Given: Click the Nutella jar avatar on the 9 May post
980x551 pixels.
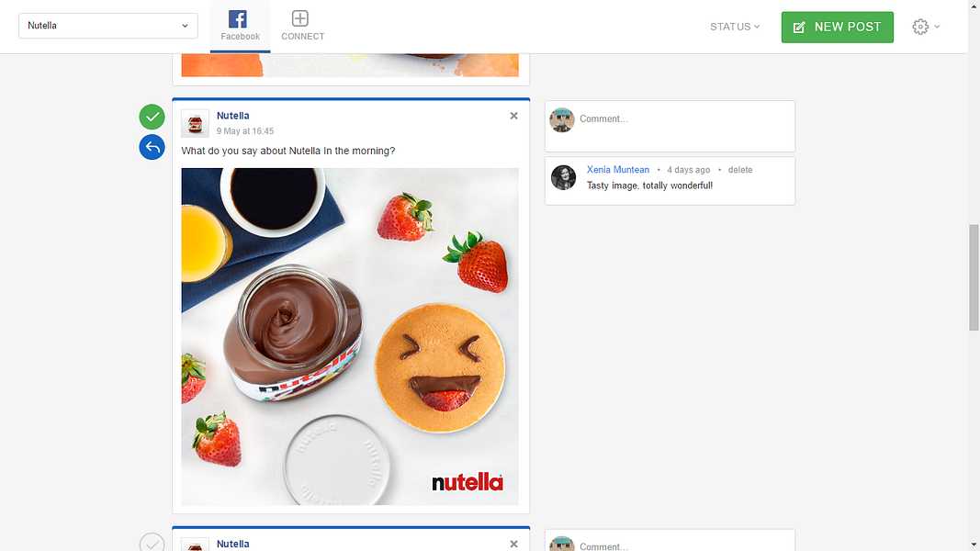Looking at the screenshot, I should tap(195, 123).
